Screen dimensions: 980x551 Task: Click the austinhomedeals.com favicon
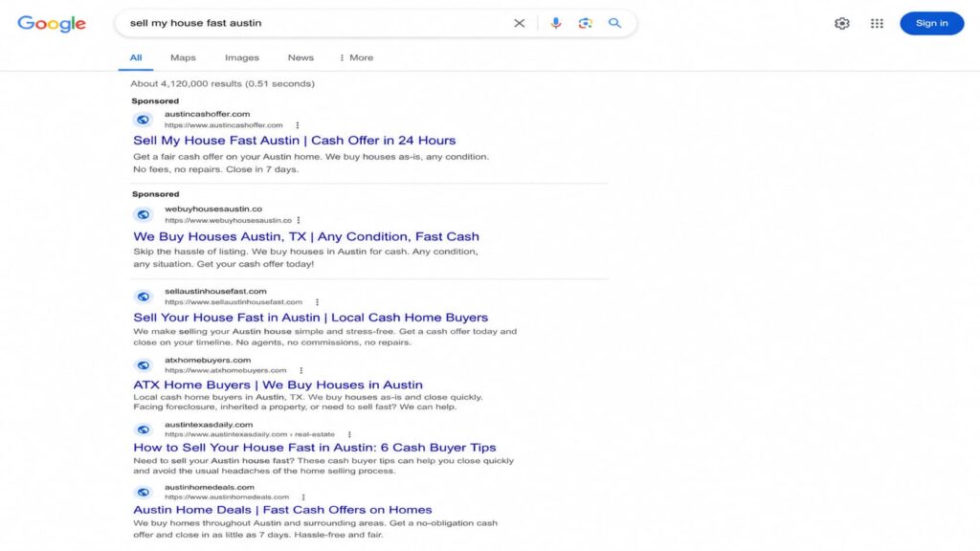tap(144, 493)
